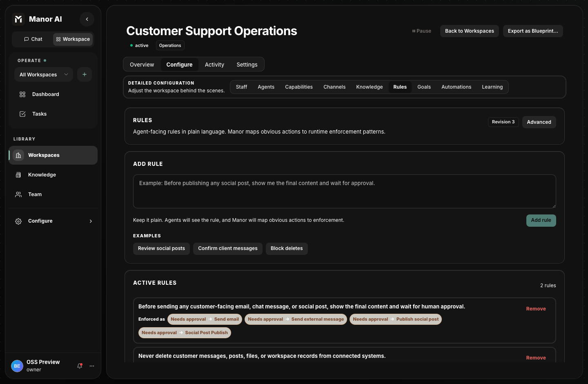Click the Needs approval Publish social post chip

tap(396, 319)
